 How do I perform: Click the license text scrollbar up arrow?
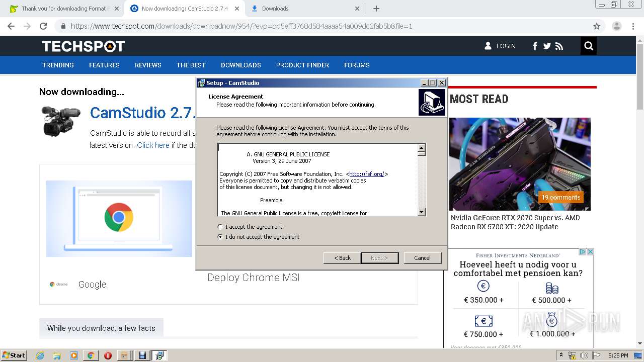point(422,147)
